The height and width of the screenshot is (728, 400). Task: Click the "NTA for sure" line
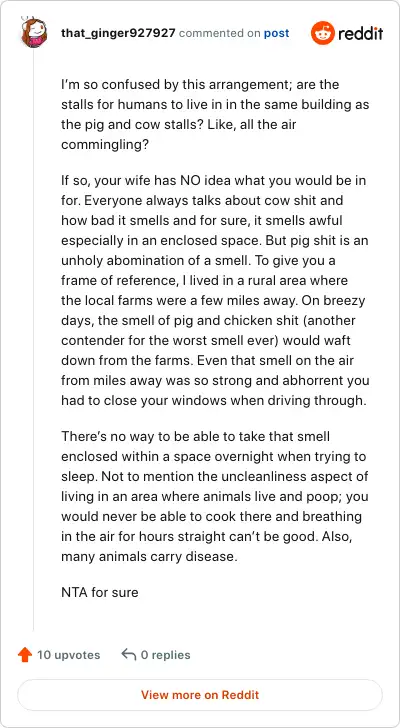[100, 592]
